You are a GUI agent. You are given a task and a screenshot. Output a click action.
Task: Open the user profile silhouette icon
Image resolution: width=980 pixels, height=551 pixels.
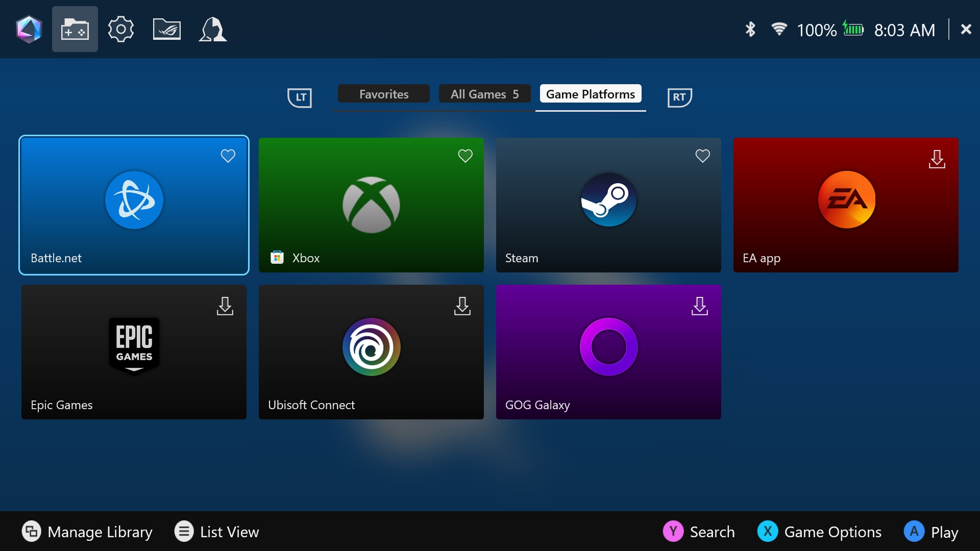click(x=212, y=29)
